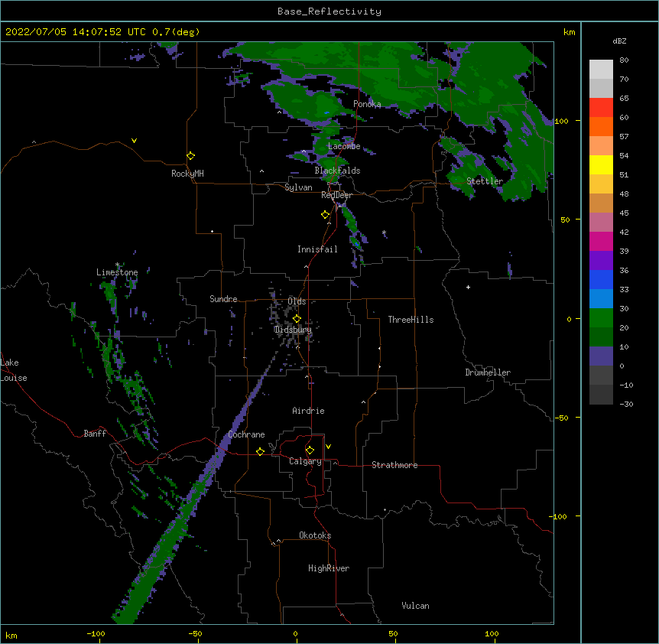Click the magenta 39-42 dBZ legend swatch
659x644 pixels.
pyautogui.click(x=601, y=241)
